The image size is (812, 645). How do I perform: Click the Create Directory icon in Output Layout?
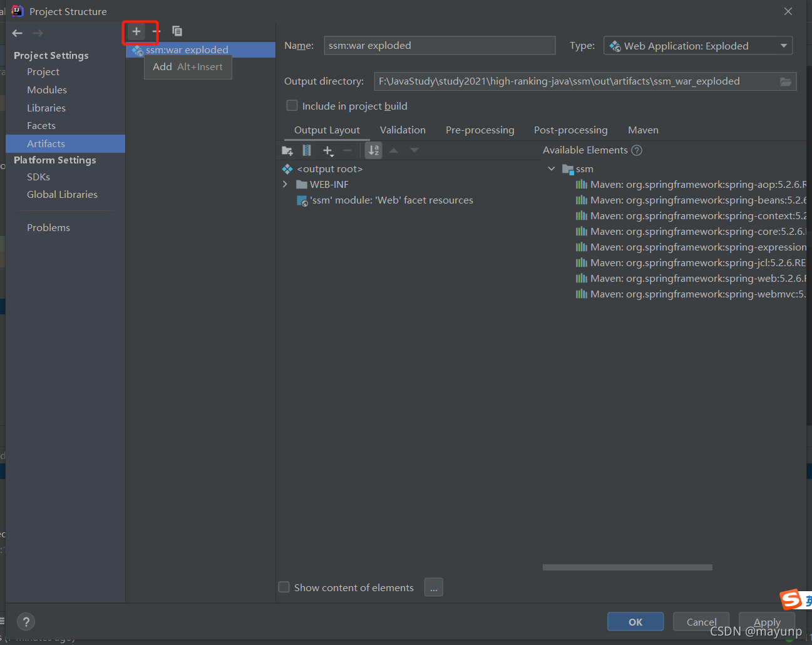(x=287, y=150)
